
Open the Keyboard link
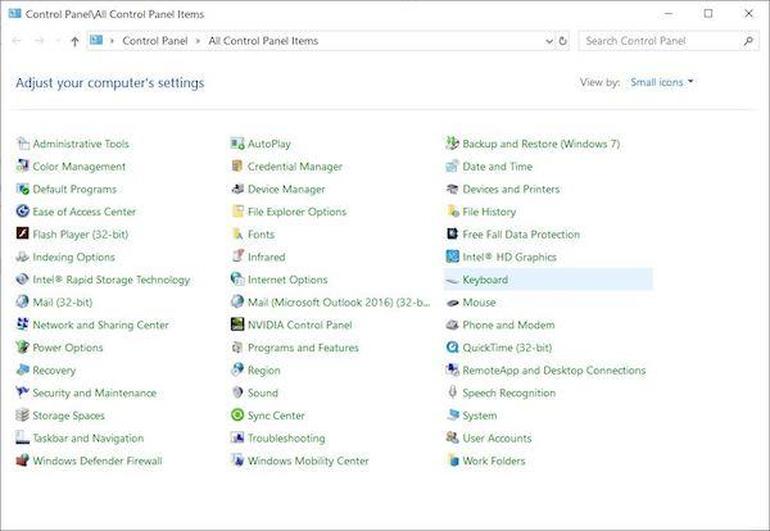pos(485,279)
